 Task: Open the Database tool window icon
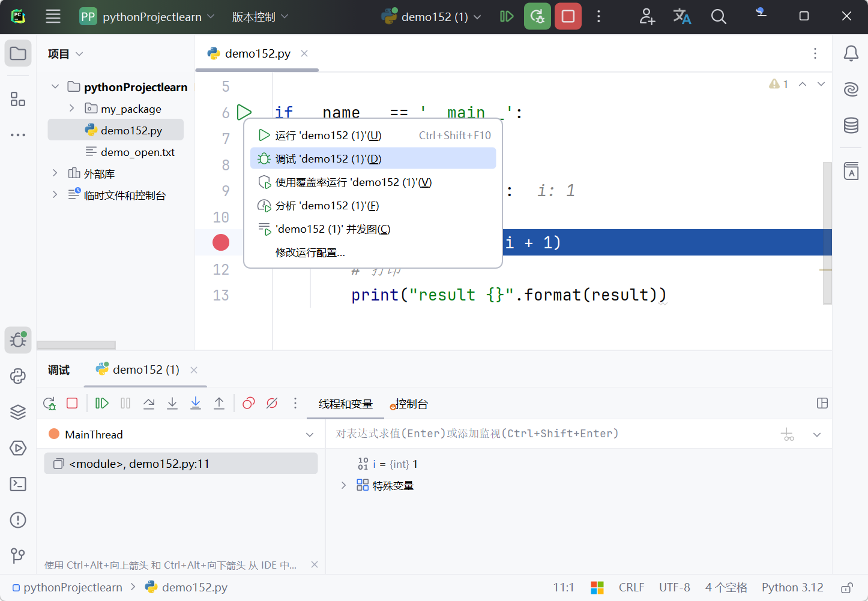point(851,125)
